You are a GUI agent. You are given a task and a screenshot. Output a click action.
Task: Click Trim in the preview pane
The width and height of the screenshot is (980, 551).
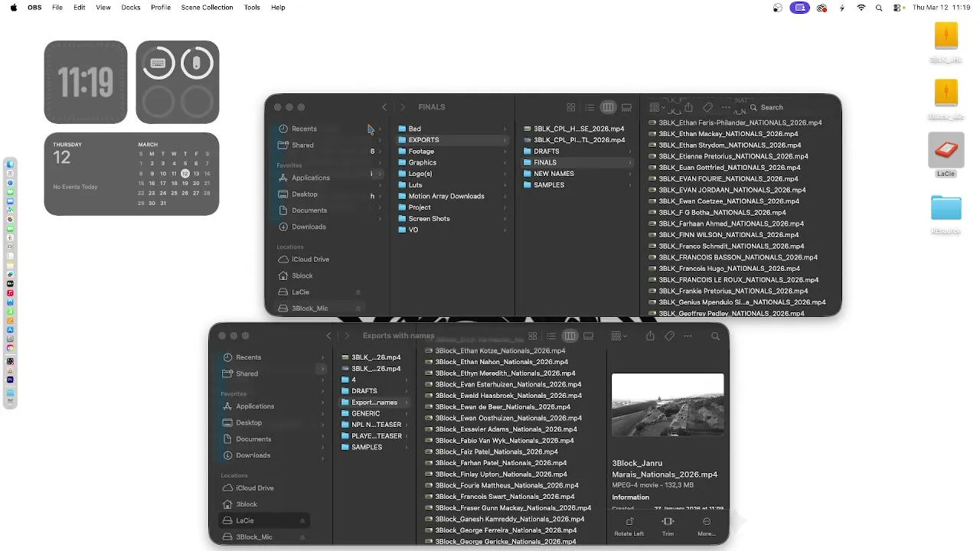pos(668,527)
